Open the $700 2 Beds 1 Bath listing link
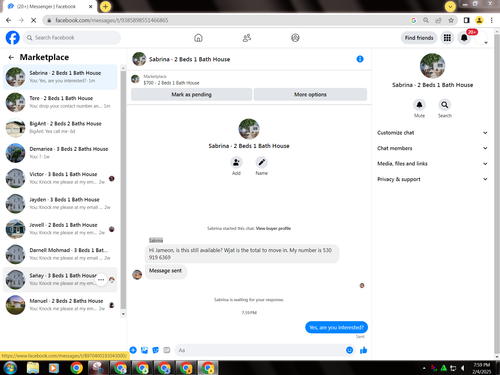This screenshot has width=500, height=375. [171, 83]
